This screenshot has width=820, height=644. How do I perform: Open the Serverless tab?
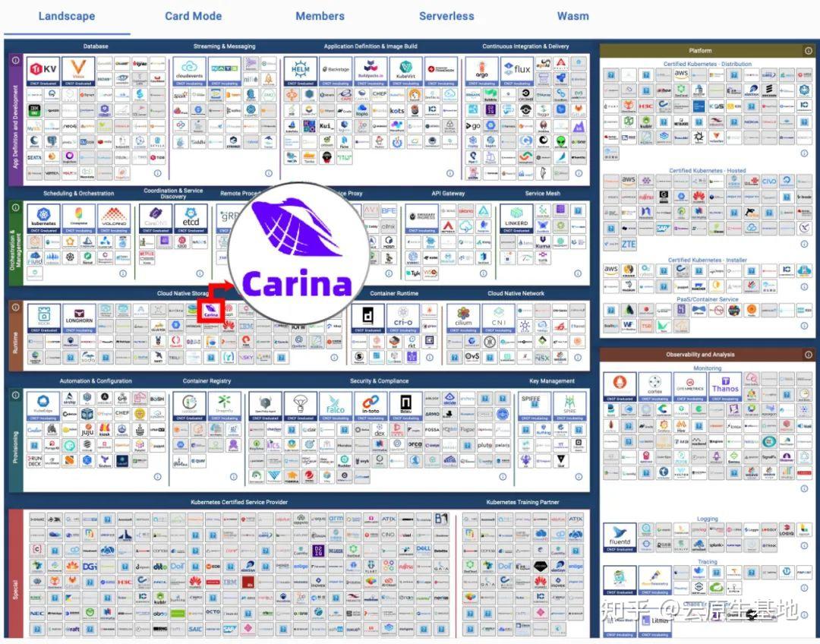click(x=446, y=16)
